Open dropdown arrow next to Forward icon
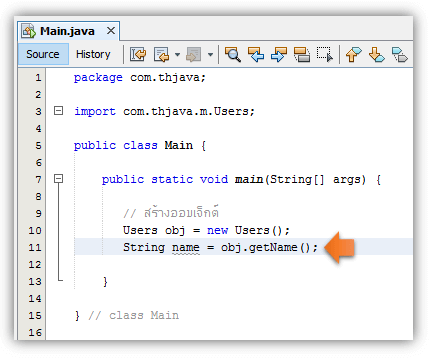The width and height of the screenshot is (433, 360). click(210, 54)
